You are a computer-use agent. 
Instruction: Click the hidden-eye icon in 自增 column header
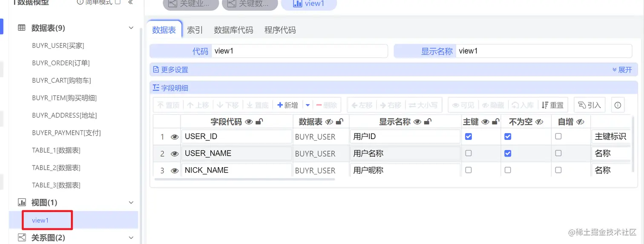pyautogui.click(x=580, y=122)
